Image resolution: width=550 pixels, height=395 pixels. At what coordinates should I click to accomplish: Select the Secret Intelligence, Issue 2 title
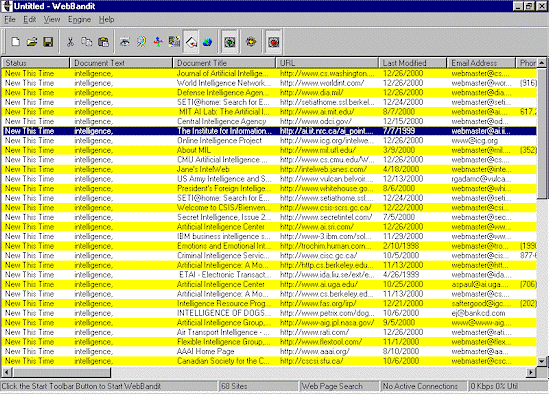click(224, 217)
